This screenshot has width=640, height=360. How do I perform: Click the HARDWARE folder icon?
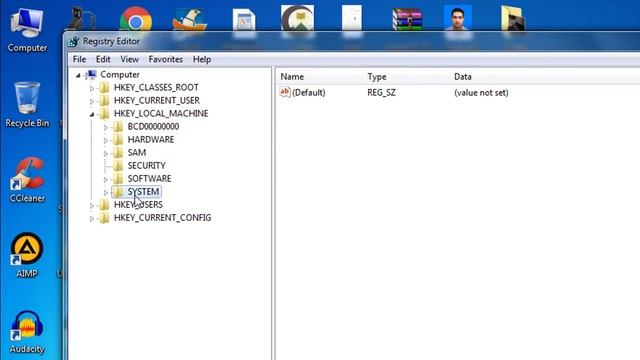tap(118, 140)
